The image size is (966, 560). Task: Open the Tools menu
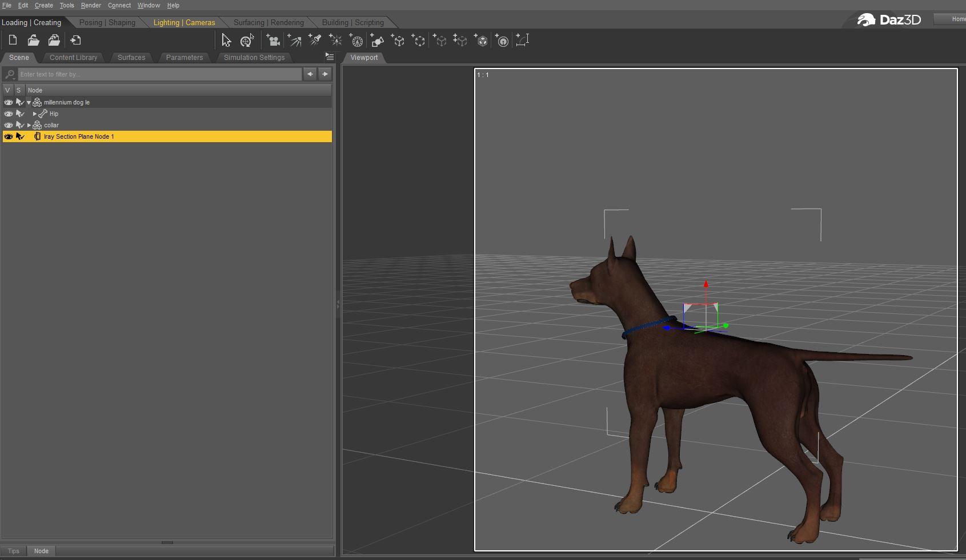(67, 5)
